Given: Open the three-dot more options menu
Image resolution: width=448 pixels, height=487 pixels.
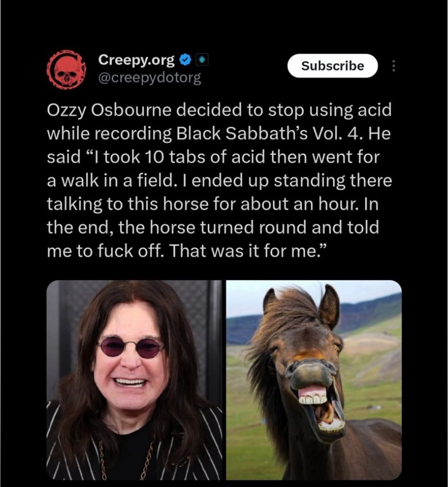Looking at the screenshot, I should click(393, 66).
